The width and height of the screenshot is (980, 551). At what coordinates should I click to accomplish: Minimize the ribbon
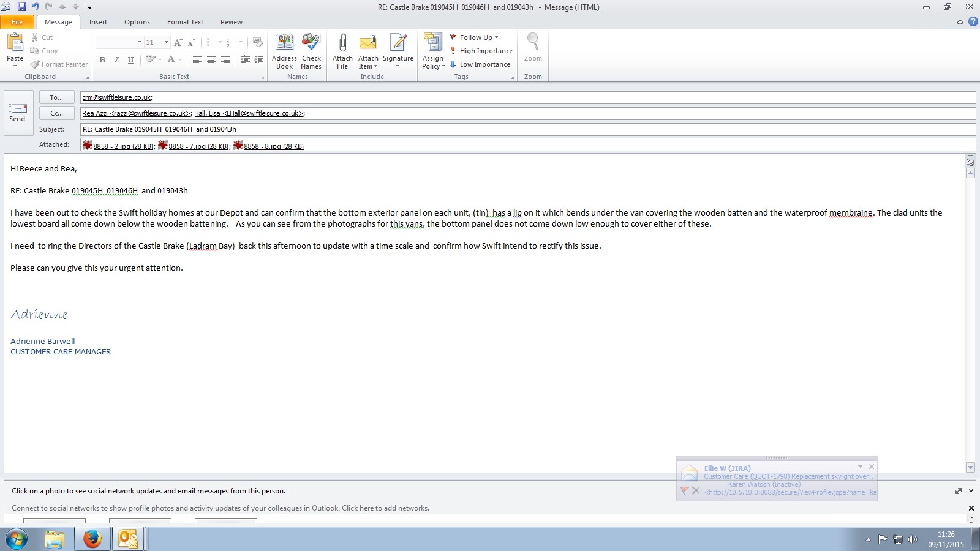[x=960, y=21]
